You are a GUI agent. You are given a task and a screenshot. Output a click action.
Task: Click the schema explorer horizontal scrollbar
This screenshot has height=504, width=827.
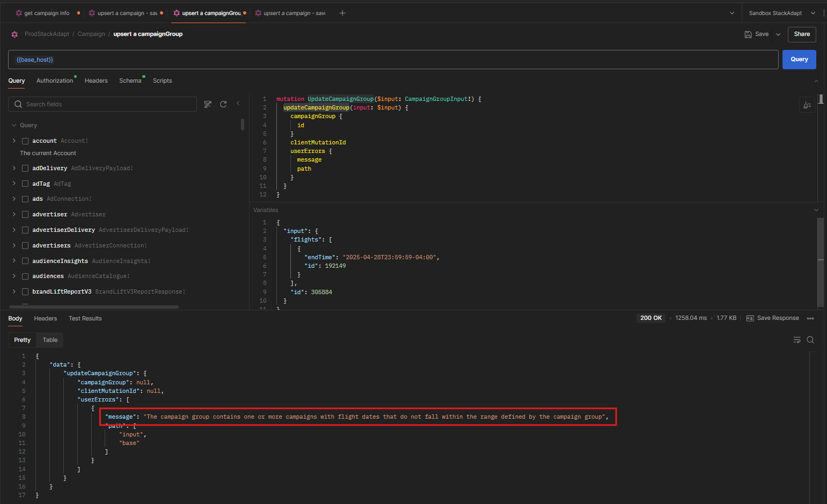(x=94, y=307)
